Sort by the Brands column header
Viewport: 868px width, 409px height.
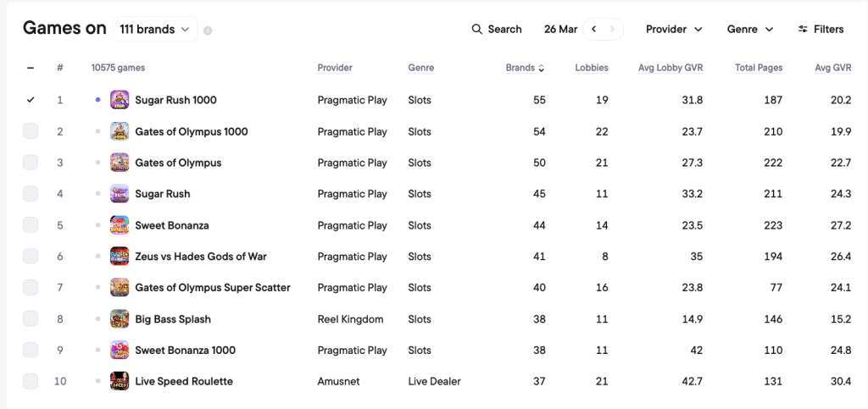pos(525,68)
